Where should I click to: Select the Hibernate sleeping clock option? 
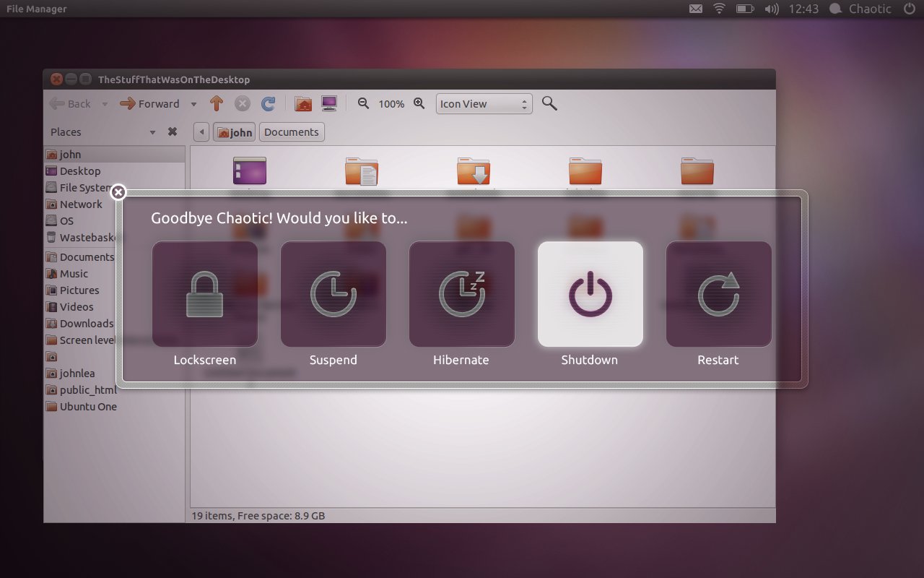tap(462, 294)
